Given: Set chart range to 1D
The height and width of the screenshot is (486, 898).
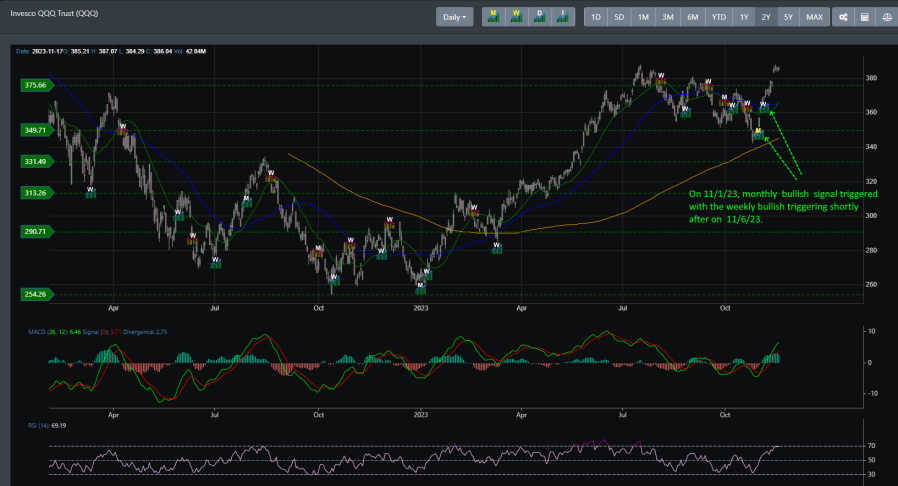Looking at the screenshot, I should click(596, 17).
